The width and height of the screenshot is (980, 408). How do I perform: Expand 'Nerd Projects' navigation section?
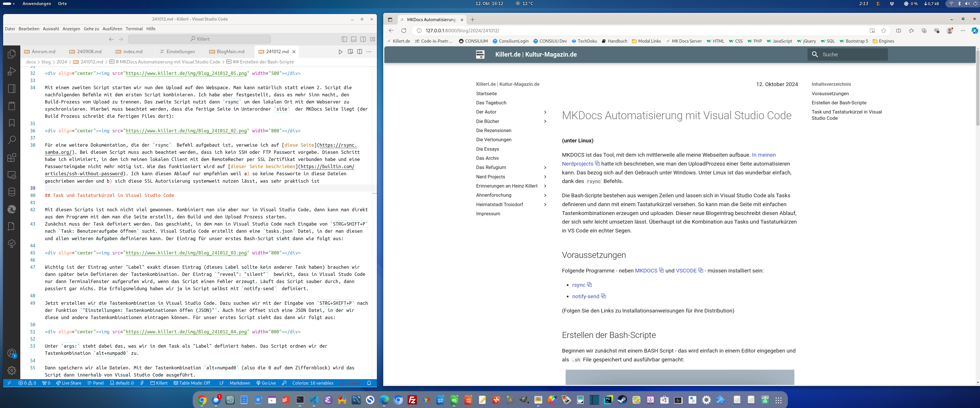coord(545,177)
